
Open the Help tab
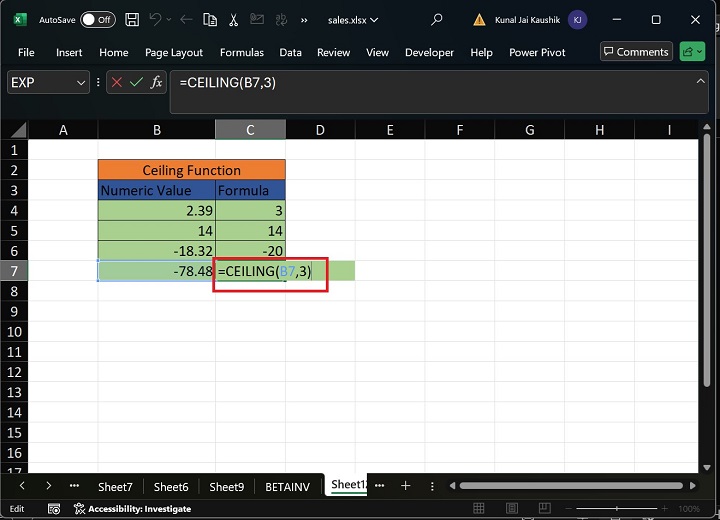[481, 52]
